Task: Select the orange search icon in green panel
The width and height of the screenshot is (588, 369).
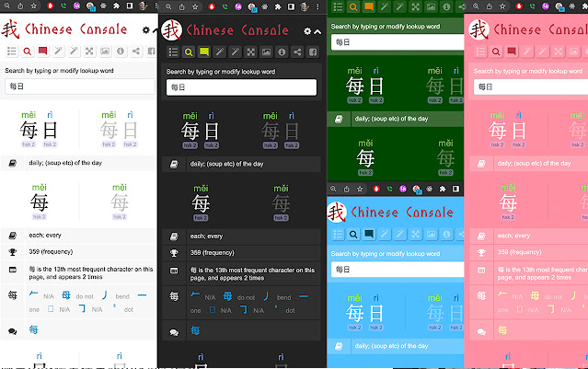Action: (353, 6)
